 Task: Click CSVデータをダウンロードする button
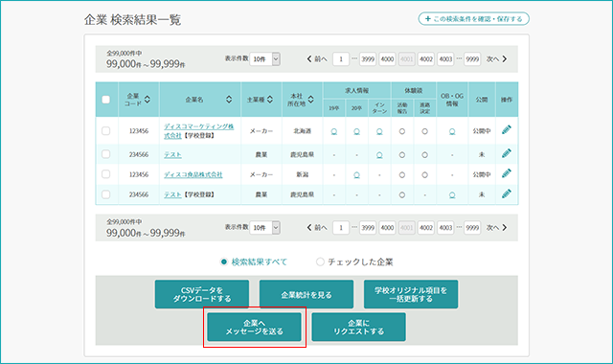pos(202,294)
